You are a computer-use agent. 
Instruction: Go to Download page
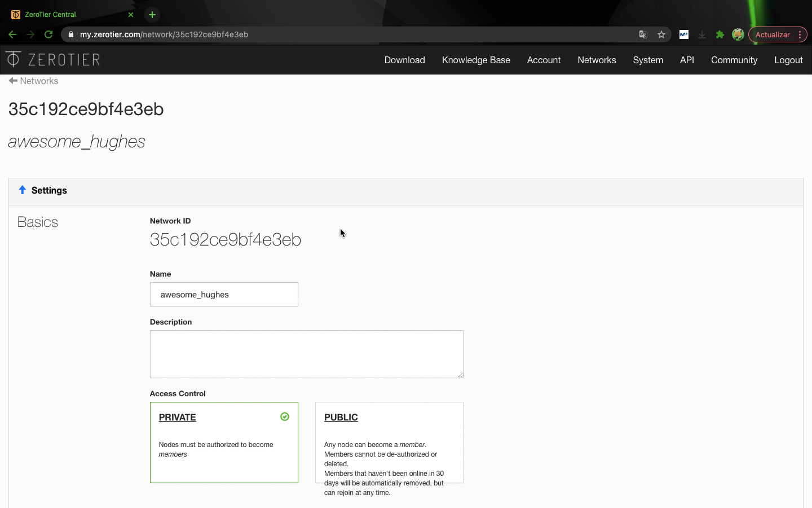(x=404, y=60)
